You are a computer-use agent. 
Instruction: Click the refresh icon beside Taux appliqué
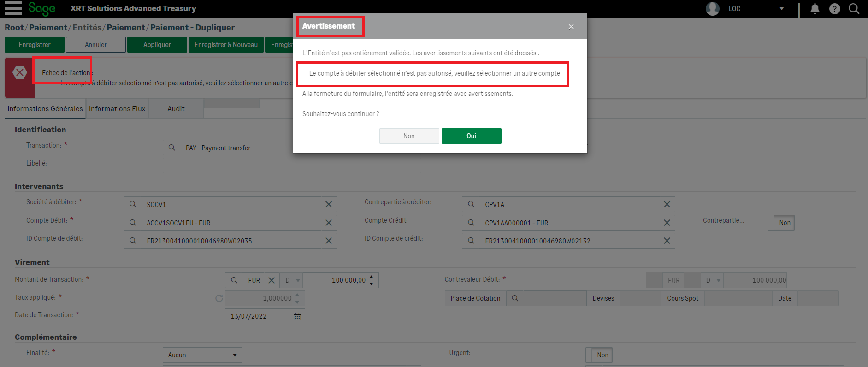(x=219, y=298)
